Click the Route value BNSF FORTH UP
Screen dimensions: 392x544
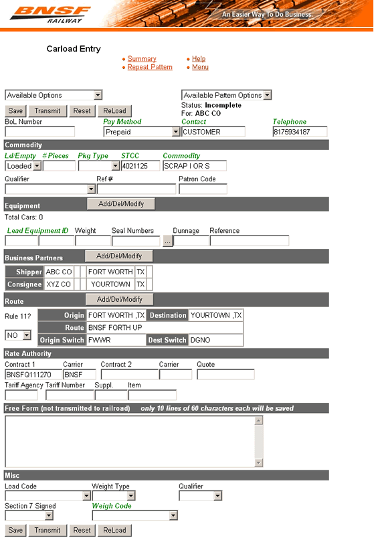165,327
